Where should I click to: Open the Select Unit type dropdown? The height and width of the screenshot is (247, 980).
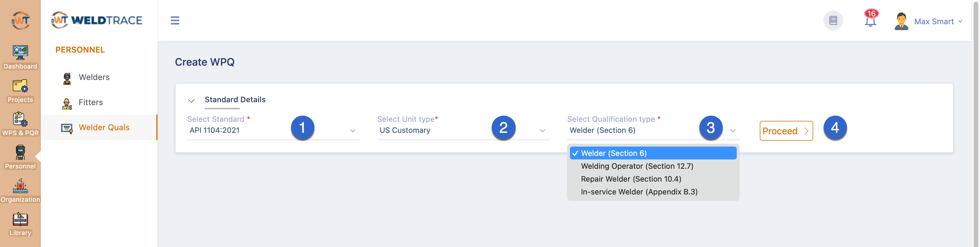click(463, 130)
